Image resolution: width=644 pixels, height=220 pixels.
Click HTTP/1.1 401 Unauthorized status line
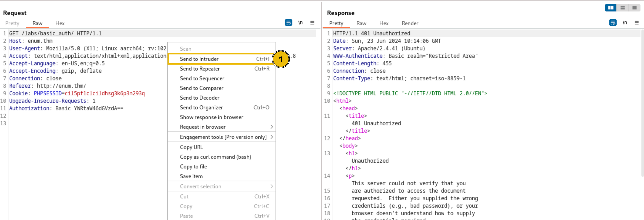coord(372,33)
